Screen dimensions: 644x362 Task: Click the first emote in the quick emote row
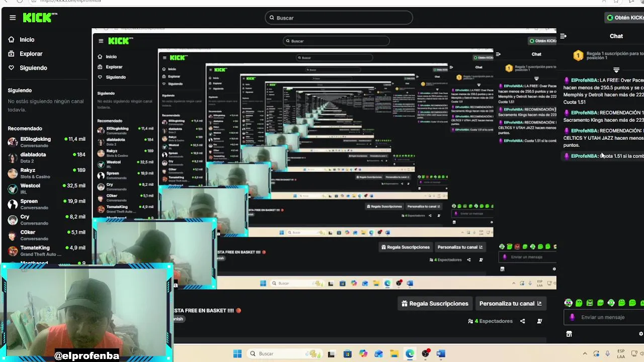(x=569, y=303)
